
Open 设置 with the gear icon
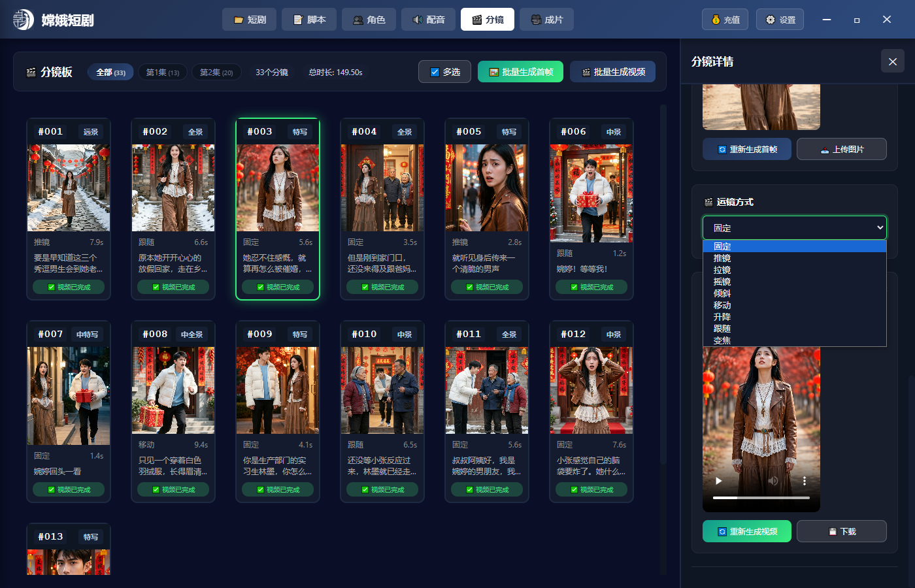click(x=780, y=20)
